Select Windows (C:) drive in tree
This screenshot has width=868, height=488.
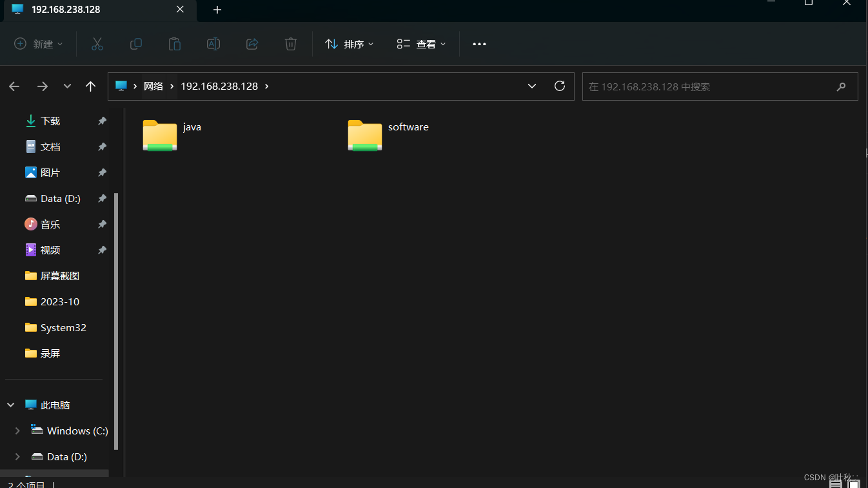click(77, 431)
